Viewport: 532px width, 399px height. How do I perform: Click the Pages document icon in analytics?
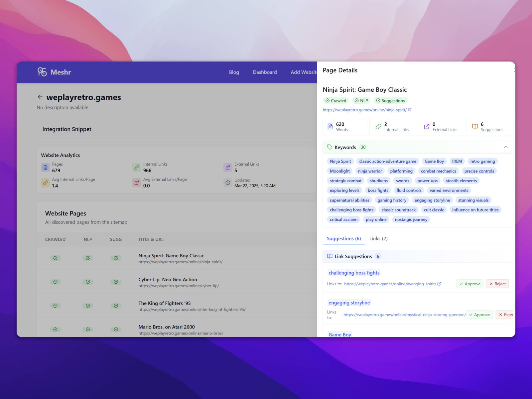pos(46,168)
